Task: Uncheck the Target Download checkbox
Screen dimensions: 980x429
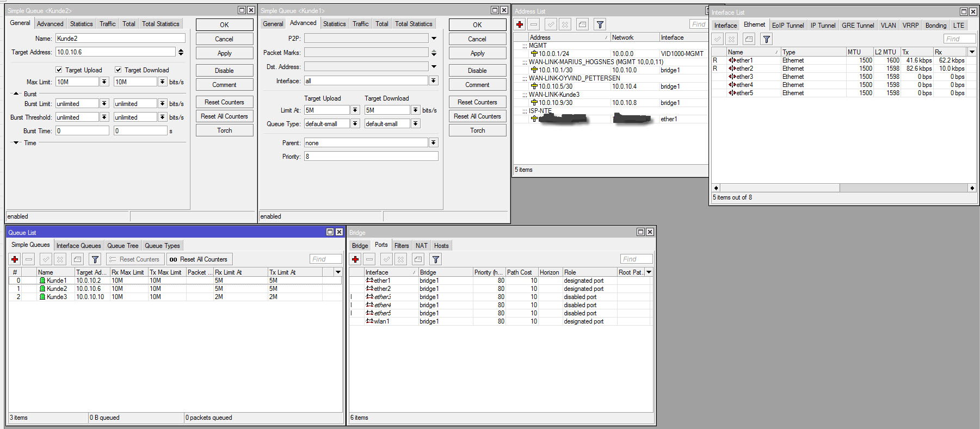Action: click(x=118, y=70)
